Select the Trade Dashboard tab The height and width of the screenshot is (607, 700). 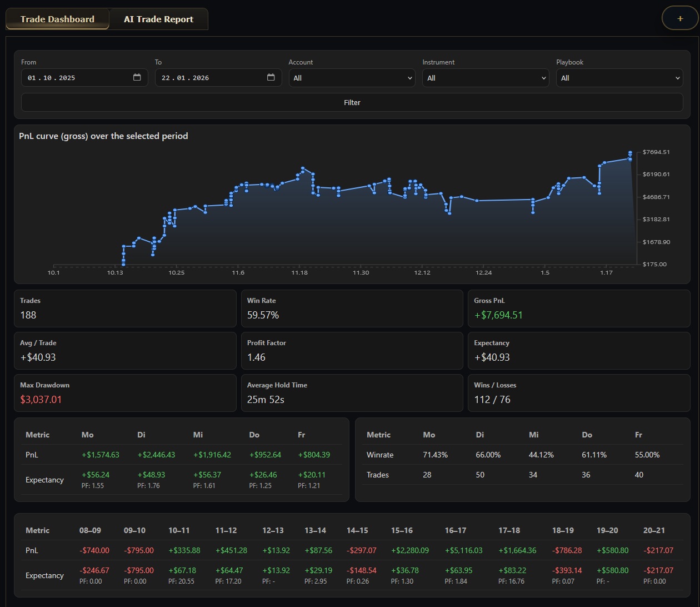(57, 19)
